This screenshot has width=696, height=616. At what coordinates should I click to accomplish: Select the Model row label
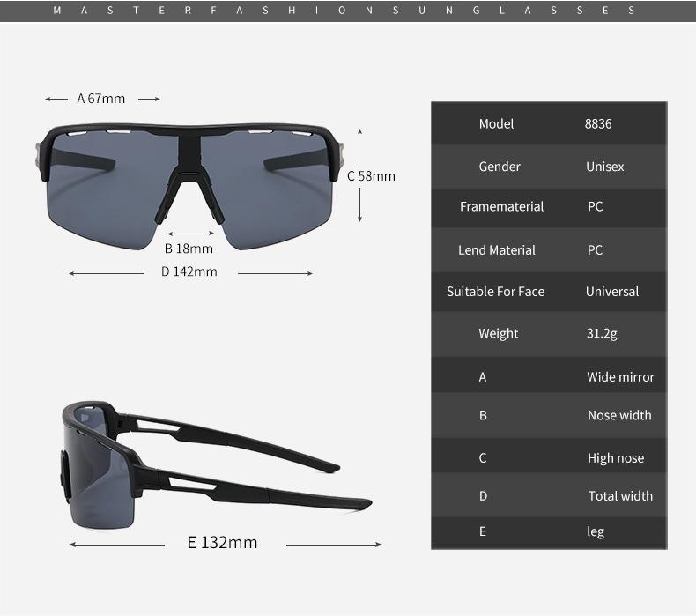coord(496,124)
